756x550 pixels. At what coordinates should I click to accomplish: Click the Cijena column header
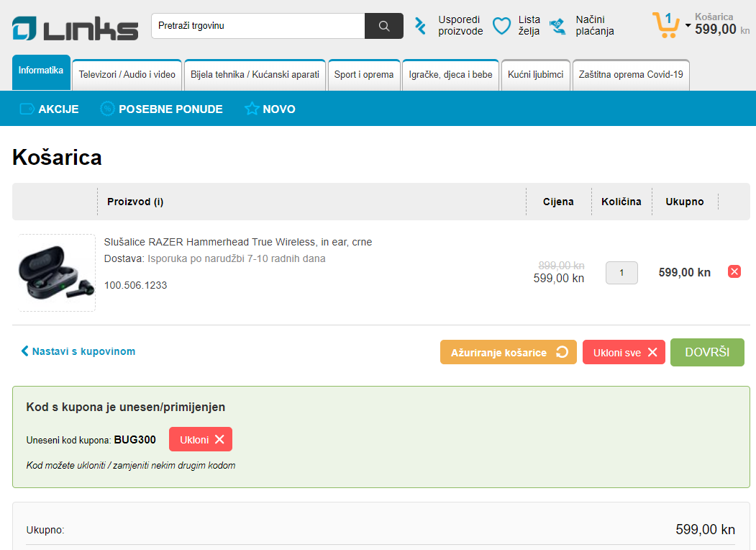tap(558, 202)
